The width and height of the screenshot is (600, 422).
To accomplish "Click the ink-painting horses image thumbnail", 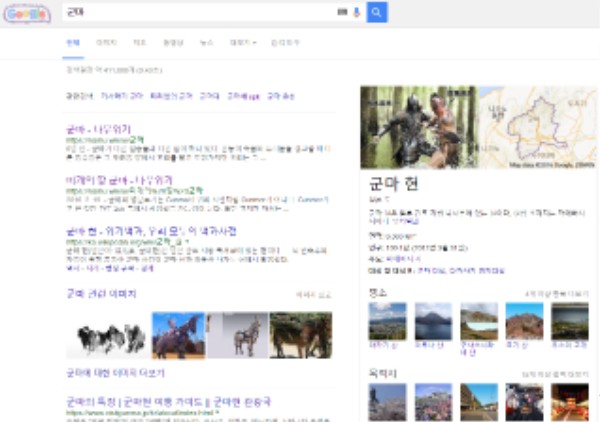I will point(107,337).
